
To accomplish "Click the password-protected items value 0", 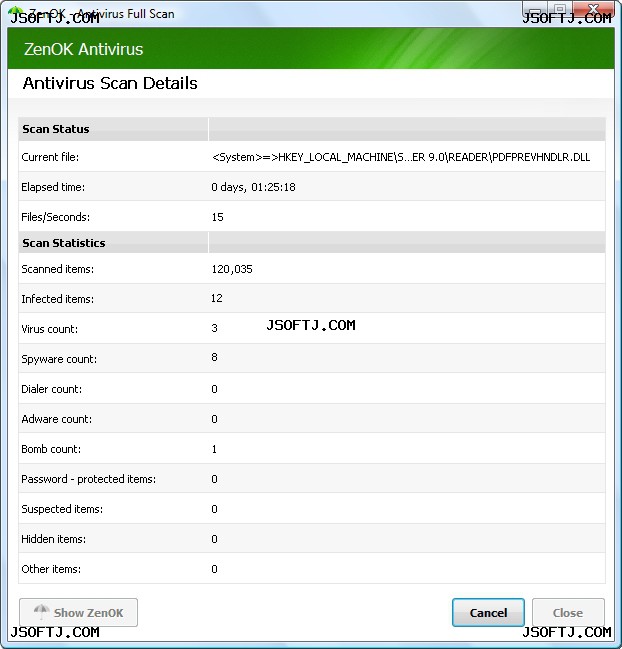I will 214,479.
